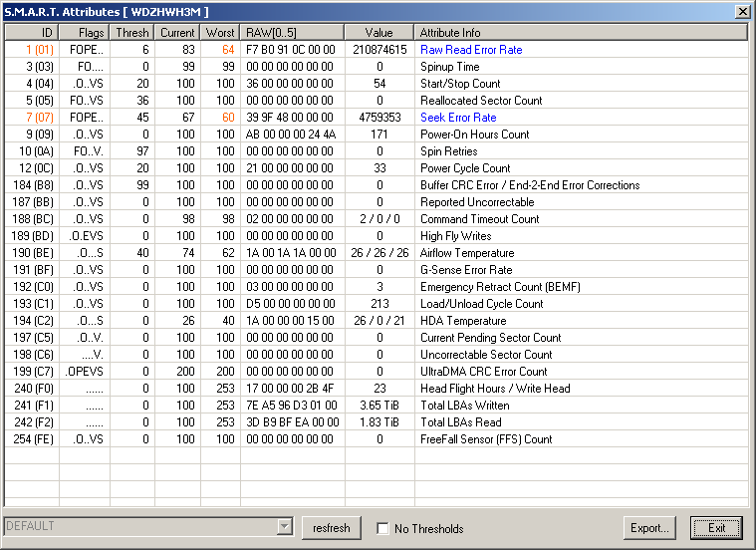This screenshot has height=550, width=756.
Task: Click the Attribute Info column header
Action: tap(581, 33)
